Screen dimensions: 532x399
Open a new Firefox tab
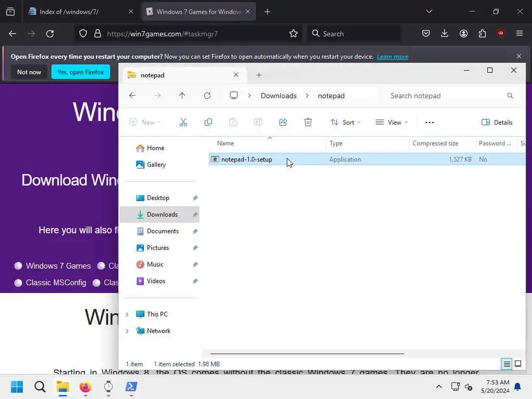click(x=268, y=12)
